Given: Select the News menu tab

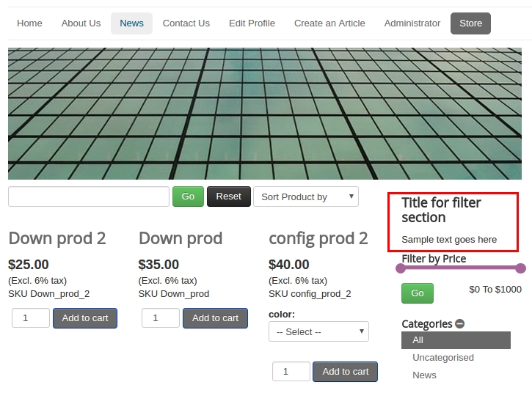Looking at the screenshot, I should (131, 23).
